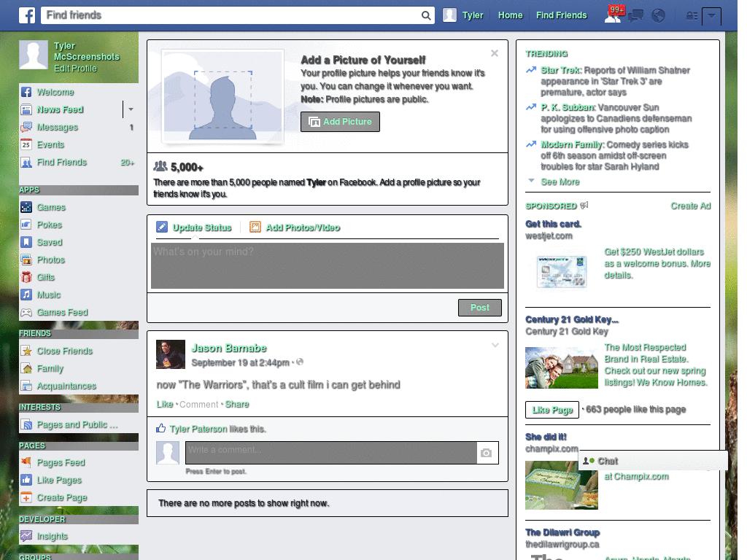Click camera icon in comment box

click(x=486, y=453)
